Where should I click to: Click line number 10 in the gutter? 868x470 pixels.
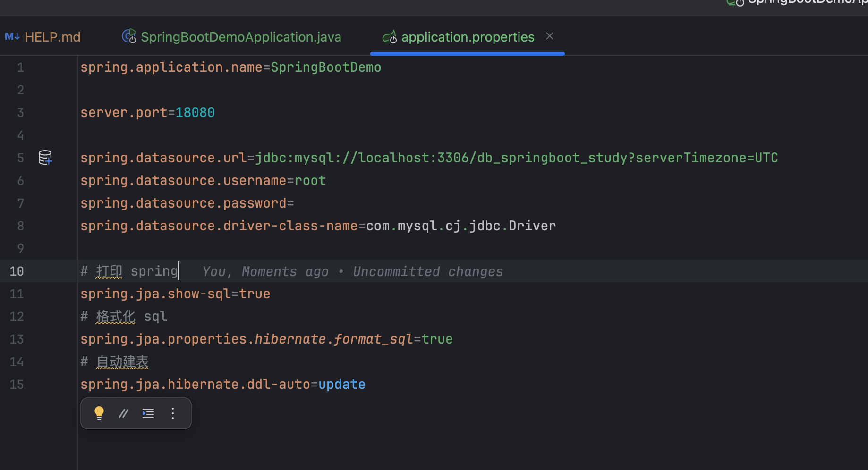tap(17, 271)
